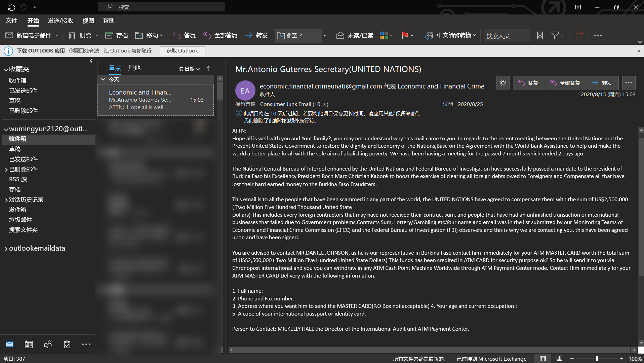Click the Delete trash can icon
The image size is (644, 363).
click(x=72, y=35)
